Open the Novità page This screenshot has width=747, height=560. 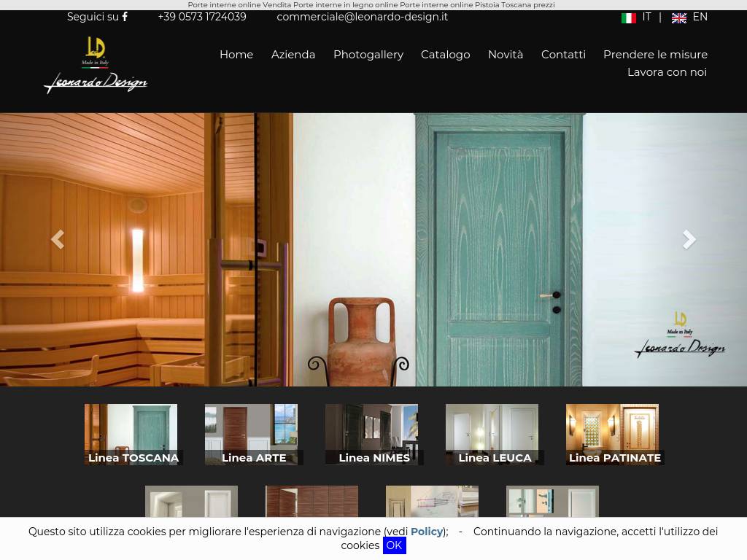[x=506, y=55]
